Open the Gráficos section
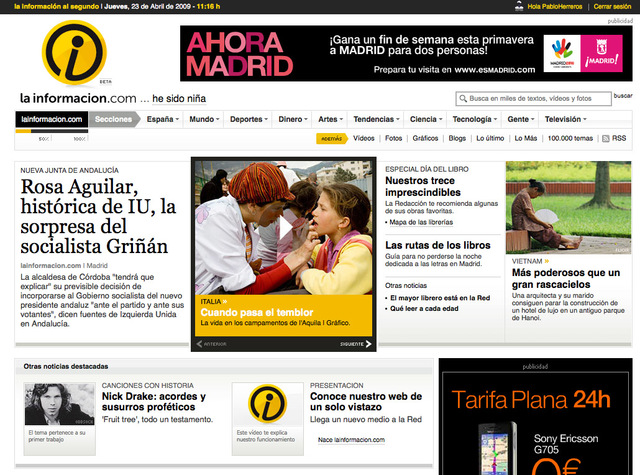640x475 pixels. click(x=425, y=138)
